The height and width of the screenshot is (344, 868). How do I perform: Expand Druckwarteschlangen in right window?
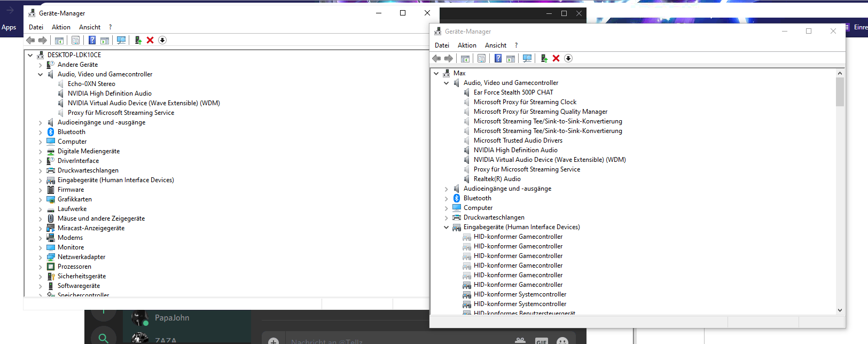pyautogui.click(x=446, y=217)
